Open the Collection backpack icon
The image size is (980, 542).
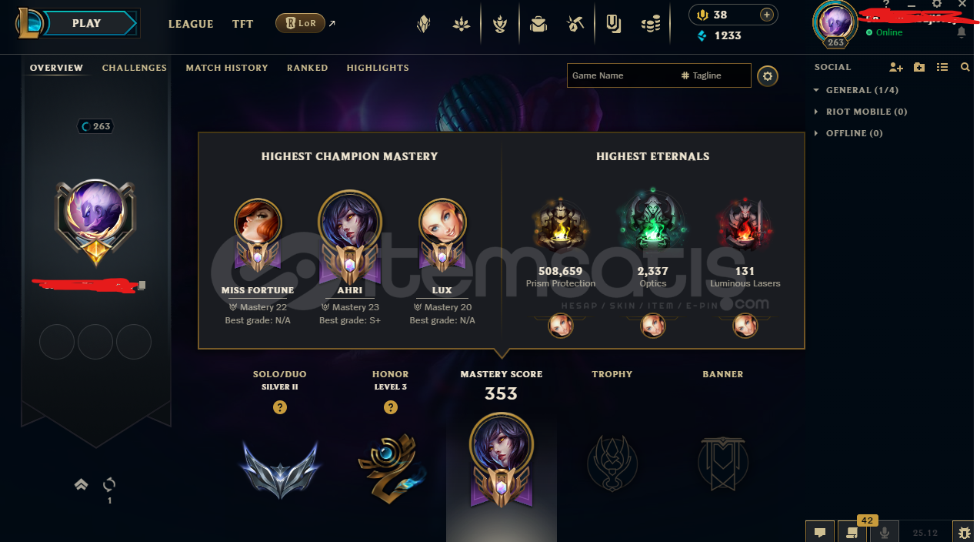tap(538, 24)
